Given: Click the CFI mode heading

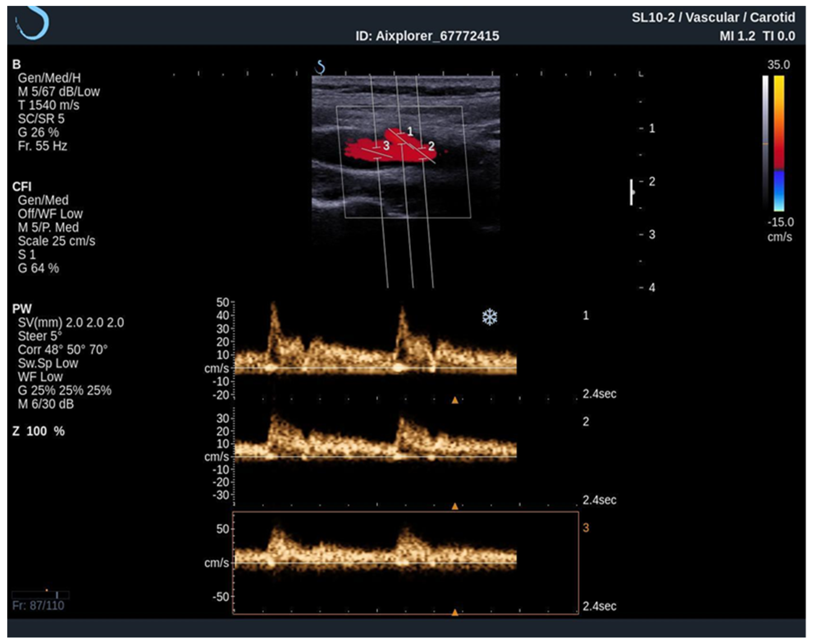Looking at the screenshot, I should (x=22, y=187).
